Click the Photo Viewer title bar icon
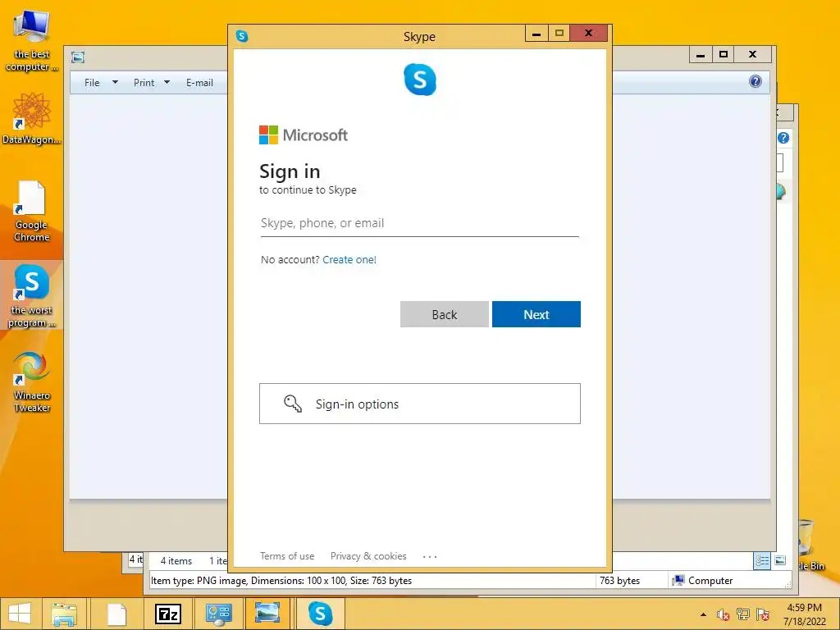The width and height of the screenshot is (840, 630). click(78, 57)
